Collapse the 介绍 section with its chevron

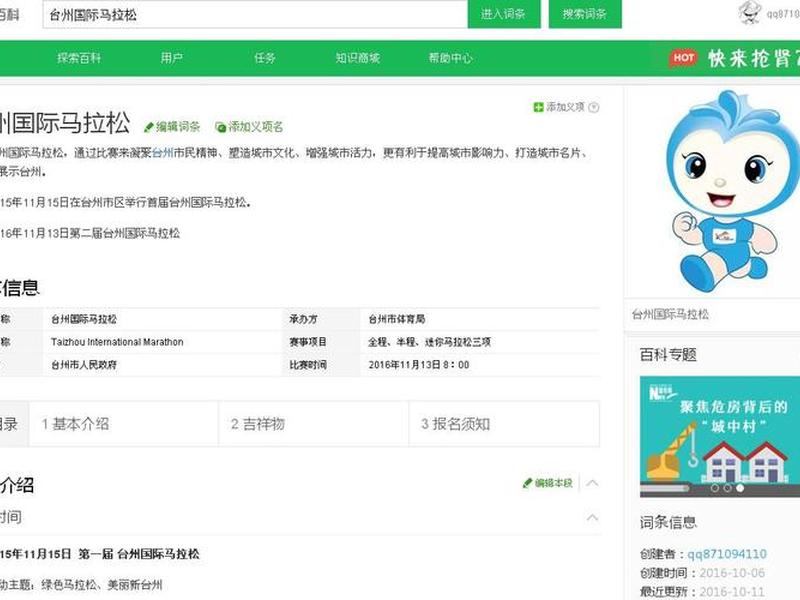592,483
